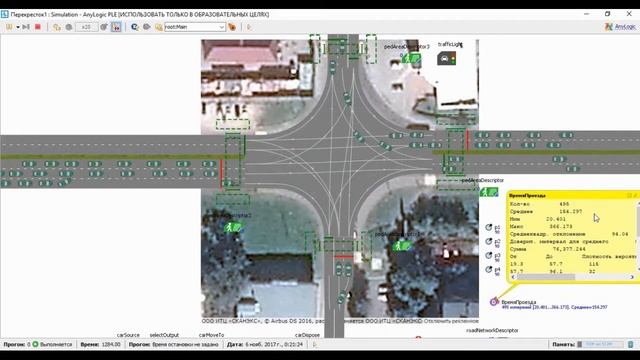The image size is (640, 360).
Task: Click the p3 parameter icon
Action: pyautogui.click(x=489, y=256)
